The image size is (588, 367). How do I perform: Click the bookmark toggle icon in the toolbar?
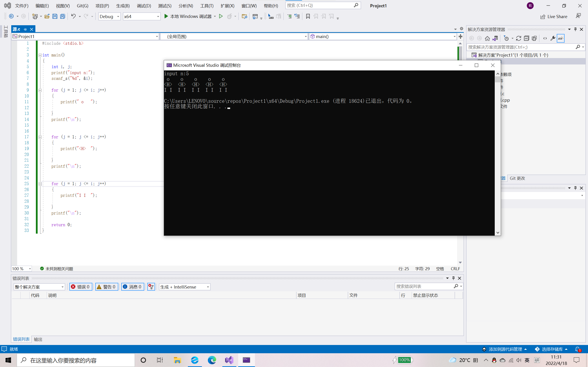click(x=308, y=16)
